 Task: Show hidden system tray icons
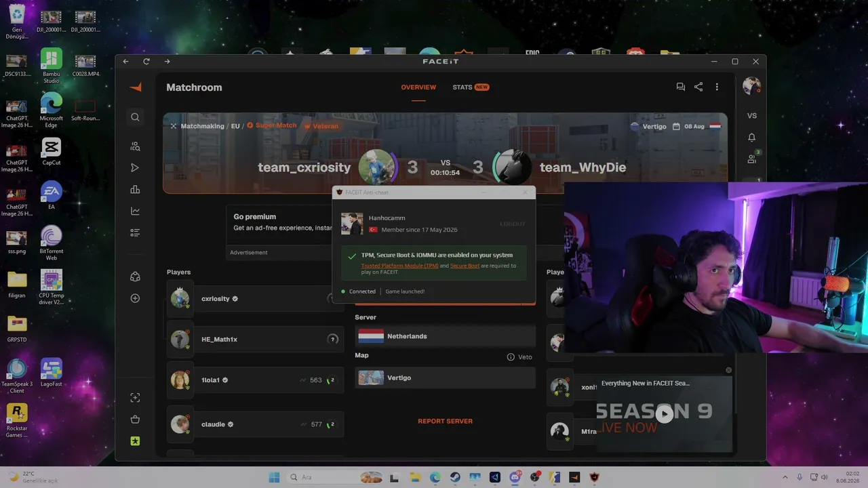pyautogui.click(x=785, y=477)
